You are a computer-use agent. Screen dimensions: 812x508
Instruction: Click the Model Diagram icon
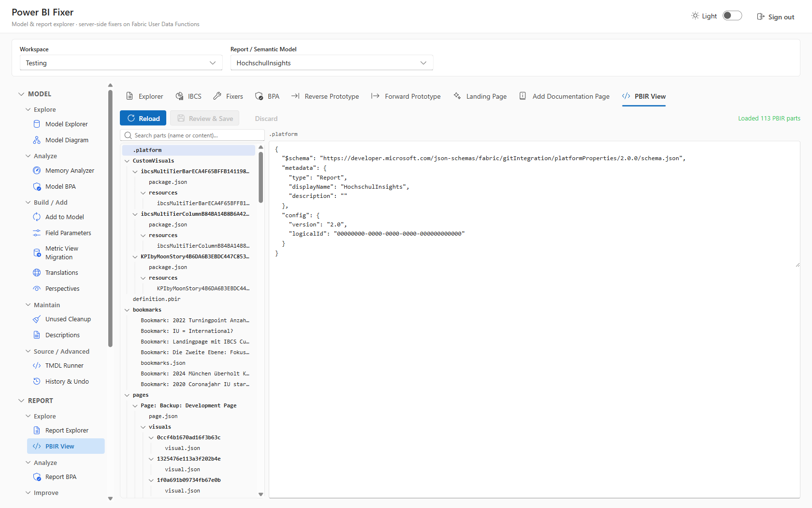[37, 140]
